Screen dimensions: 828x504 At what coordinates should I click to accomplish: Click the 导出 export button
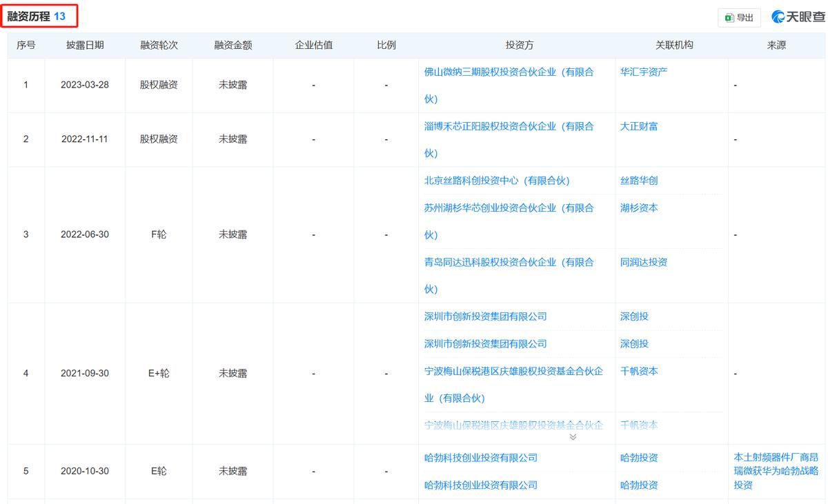(739, 18)
